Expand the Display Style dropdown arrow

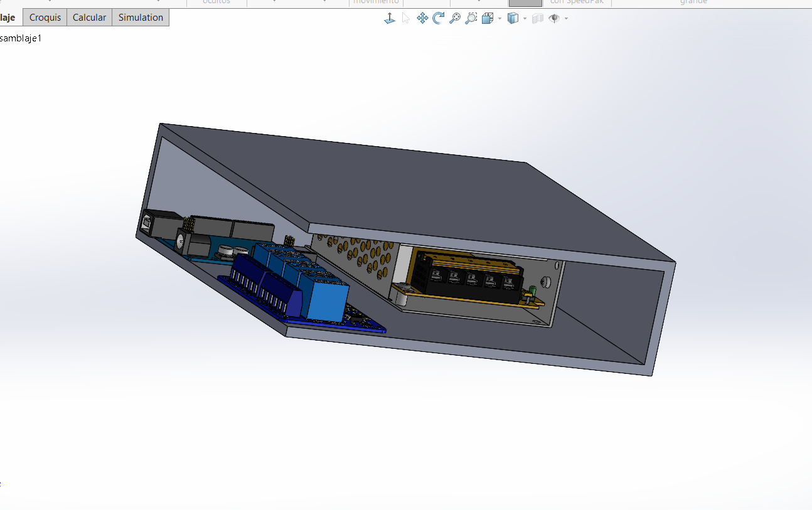tap(525, 18)
